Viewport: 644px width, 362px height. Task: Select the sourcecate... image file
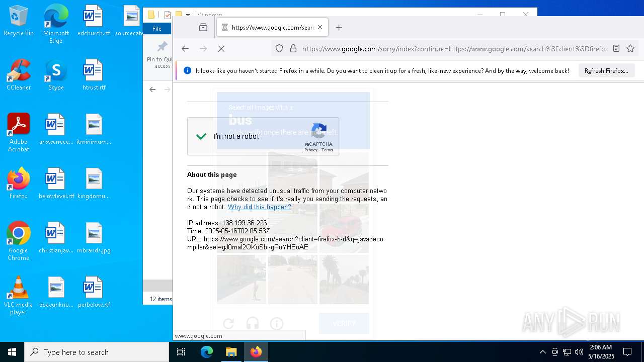(x=130, y=20)
